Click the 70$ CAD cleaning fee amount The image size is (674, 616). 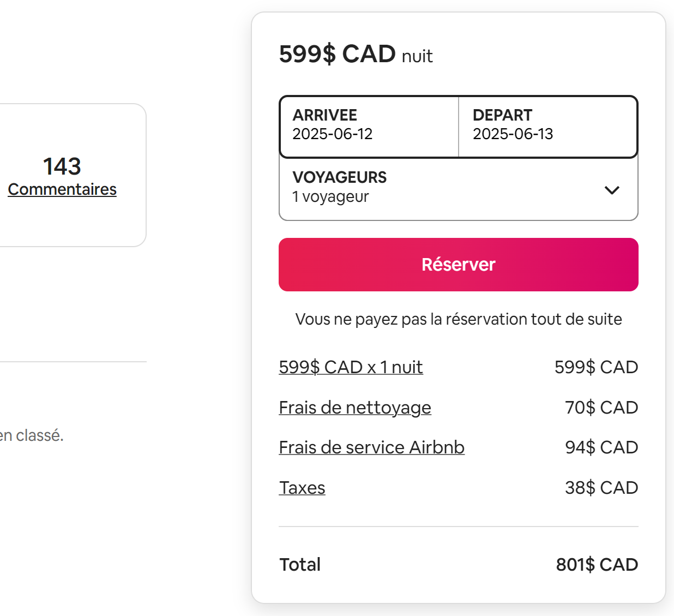601,408
